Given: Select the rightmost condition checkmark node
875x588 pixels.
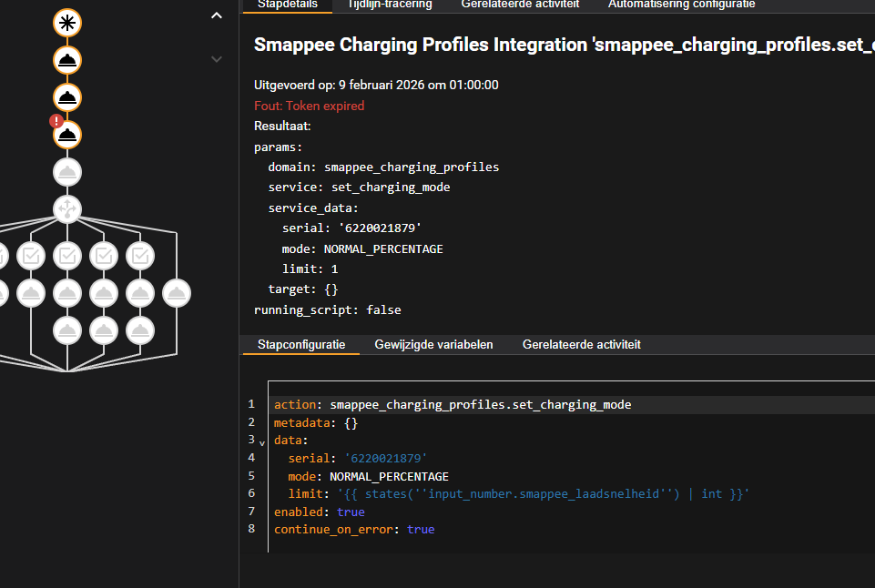Looking at the screenshot, I should coord(139,256).
